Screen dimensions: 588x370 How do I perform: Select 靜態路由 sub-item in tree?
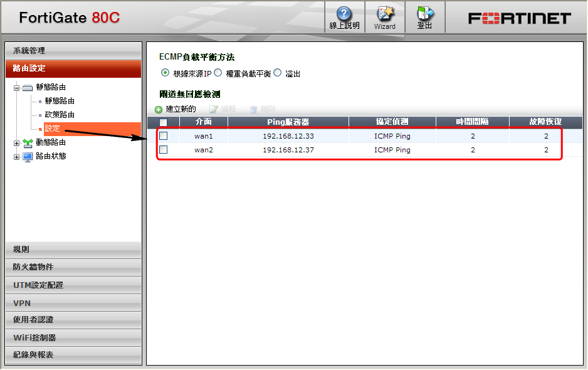60,101
